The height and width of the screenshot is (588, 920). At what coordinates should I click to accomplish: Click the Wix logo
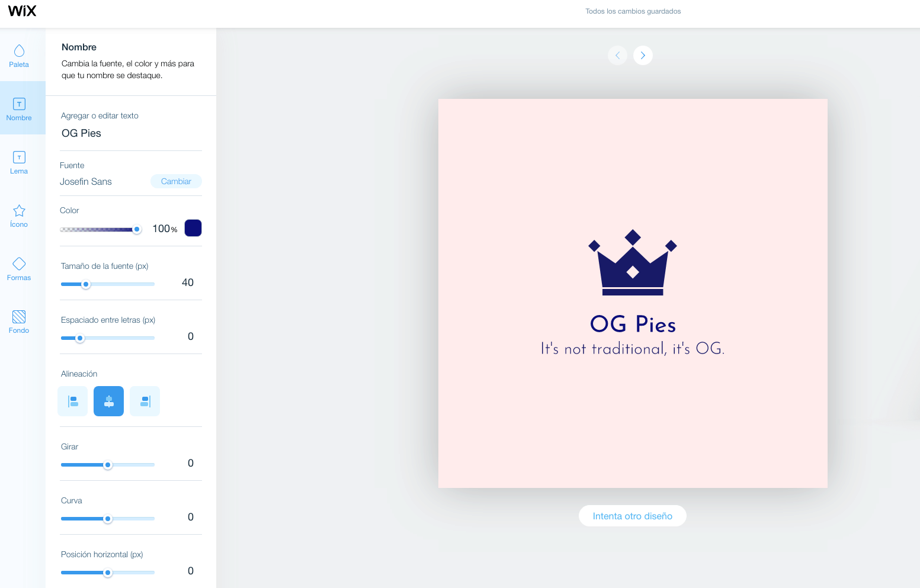[x=23, y=11]
